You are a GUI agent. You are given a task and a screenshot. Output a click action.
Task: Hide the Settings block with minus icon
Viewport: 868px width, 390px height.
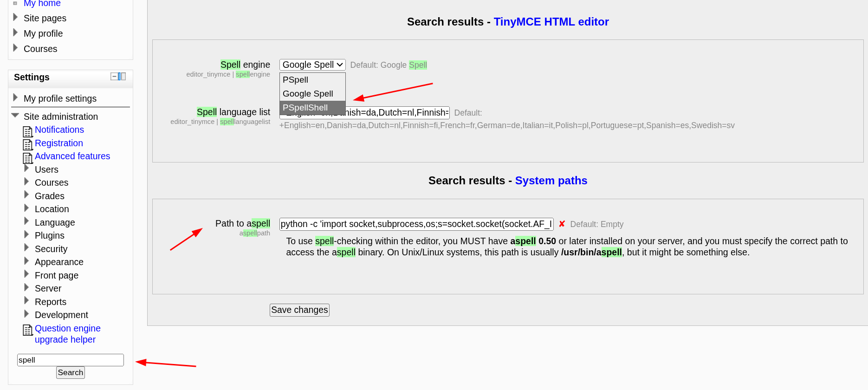114,77
